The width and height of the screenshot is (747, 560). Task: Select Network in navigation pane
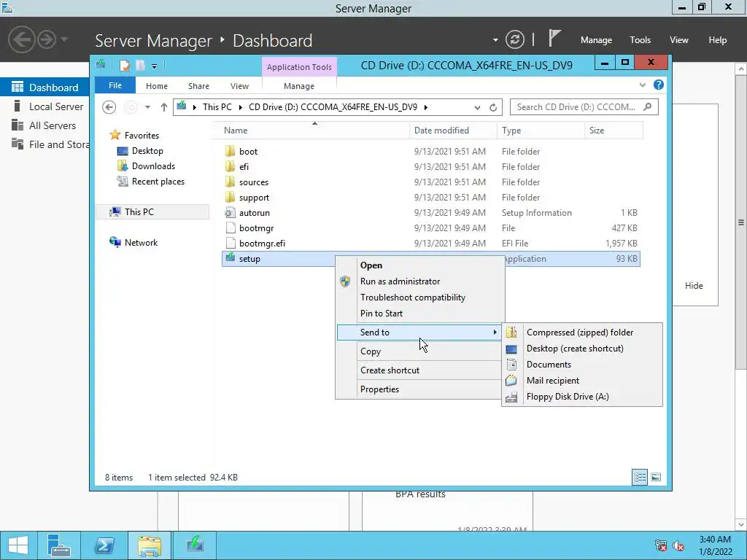(141, 242)
